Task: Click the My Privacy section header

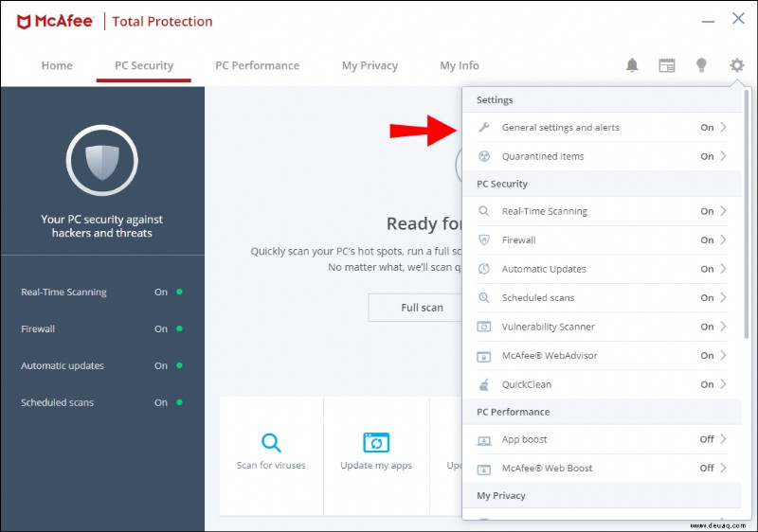Action: click(x=501, y=496)
